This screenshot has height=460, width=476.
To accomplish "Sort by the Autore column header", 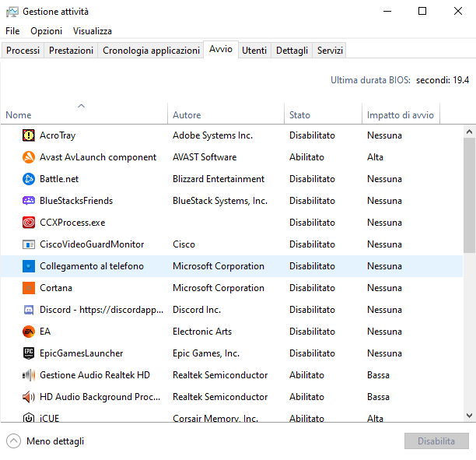I will tap(226, 113).
